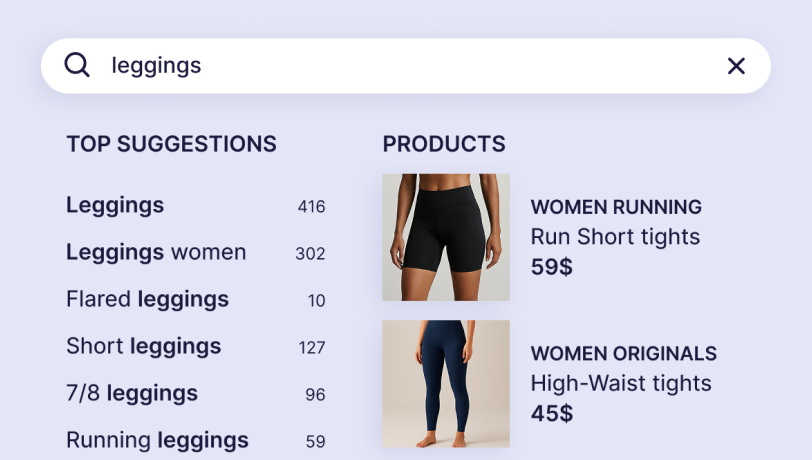Click the 59$ price of Run Short tights
This screenshot has height=460, width=812.
(x=551, y=267)
